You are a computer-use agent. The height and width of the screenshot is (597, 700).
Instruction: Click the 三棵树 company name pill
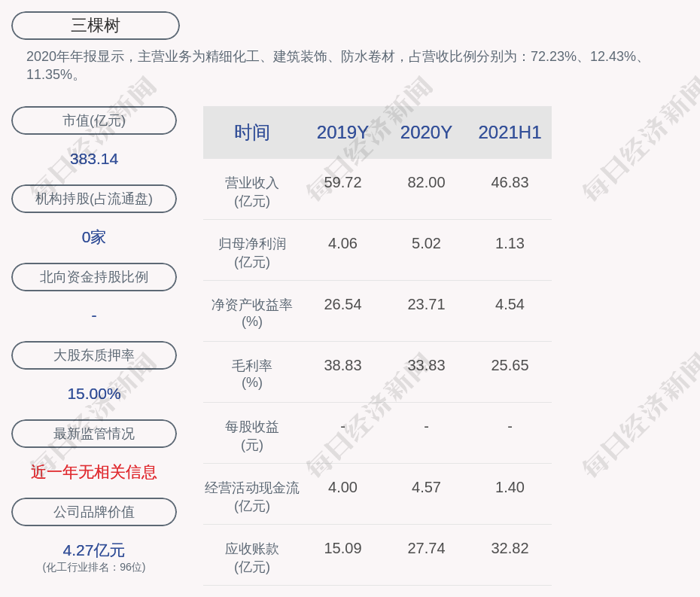(x=96, y=26)
